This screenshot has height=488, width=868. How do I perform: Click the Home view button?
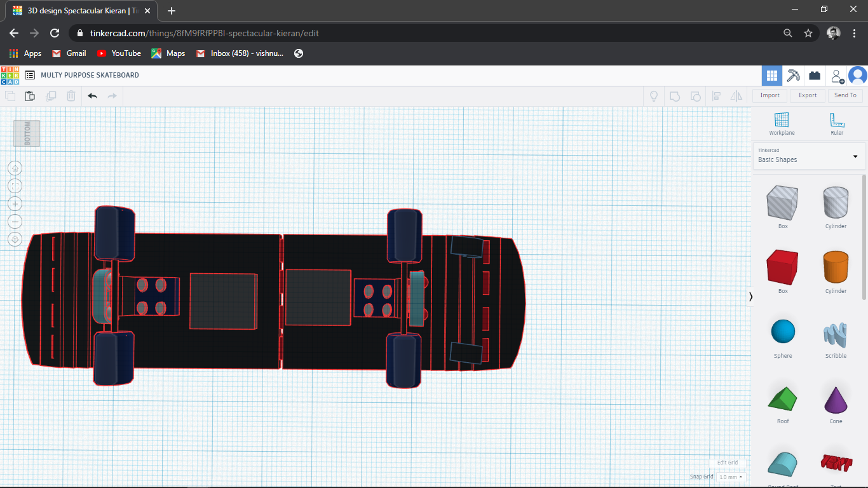[15, 168]
